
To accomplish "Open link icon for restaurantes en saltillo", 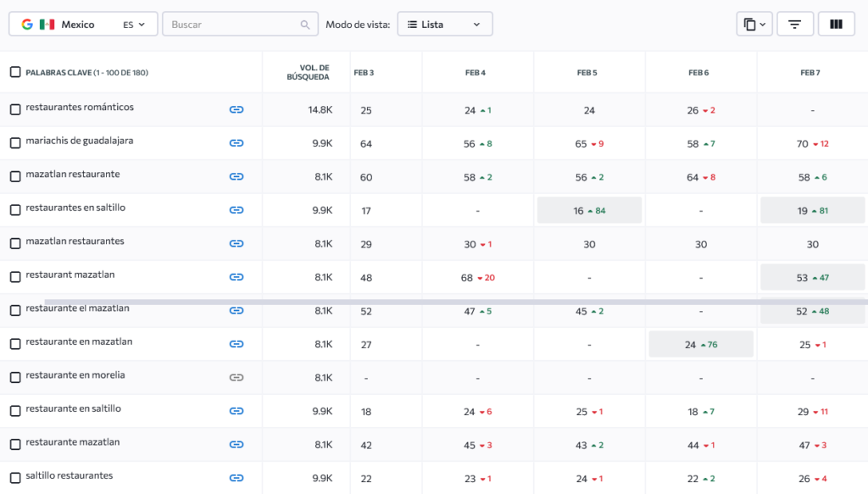I will [236, 210].
